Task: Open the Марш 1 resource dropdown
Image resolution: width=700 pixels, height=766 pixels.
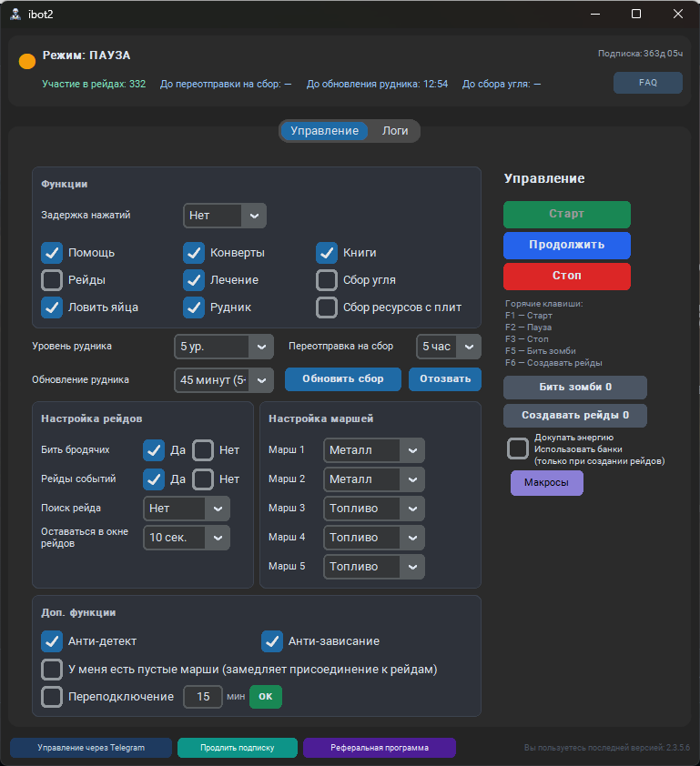Action: (x=374, y=450)
